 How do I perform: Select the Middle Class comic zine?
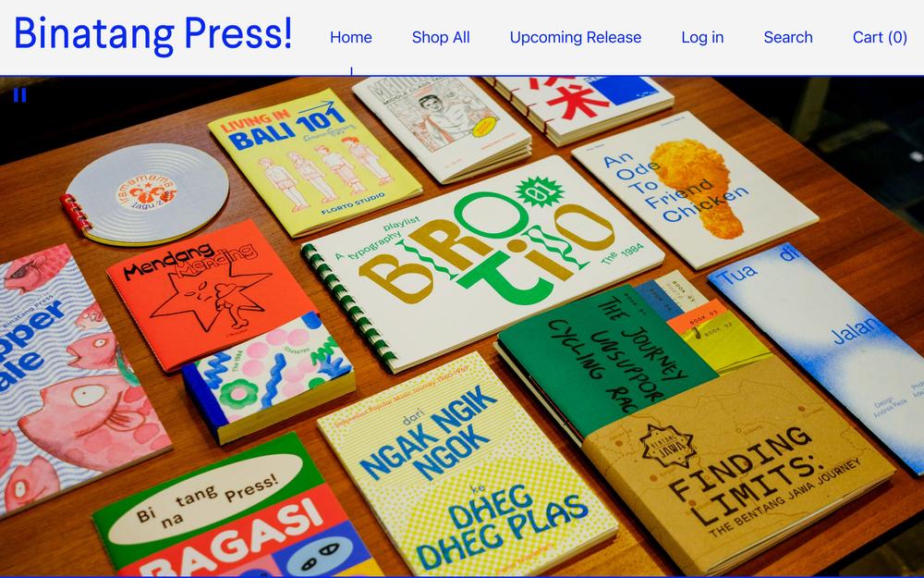(x=442, y=127)
